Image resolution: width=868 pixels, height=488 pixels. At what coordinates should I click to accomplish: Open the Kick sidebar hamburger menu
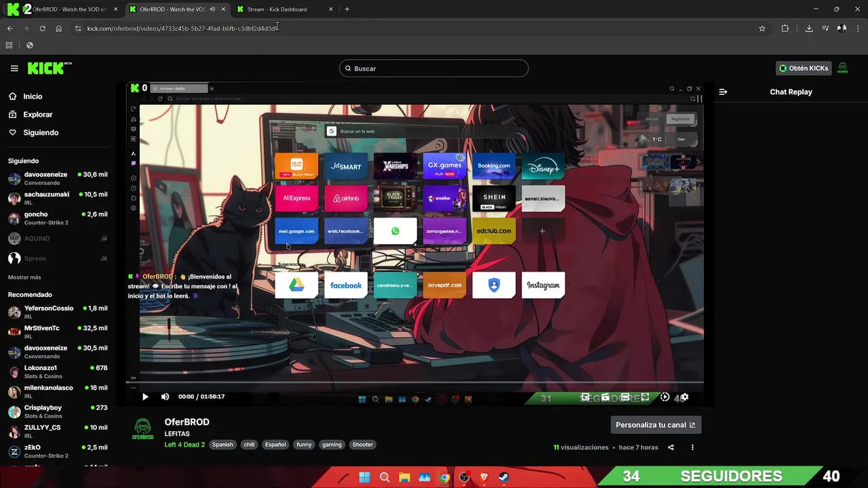pyautogui.click(x=14, y=68)
